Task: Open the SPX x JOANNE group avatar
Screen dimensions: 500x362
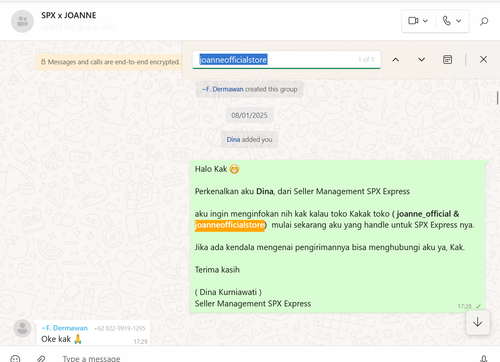Action: coord(22,21)
